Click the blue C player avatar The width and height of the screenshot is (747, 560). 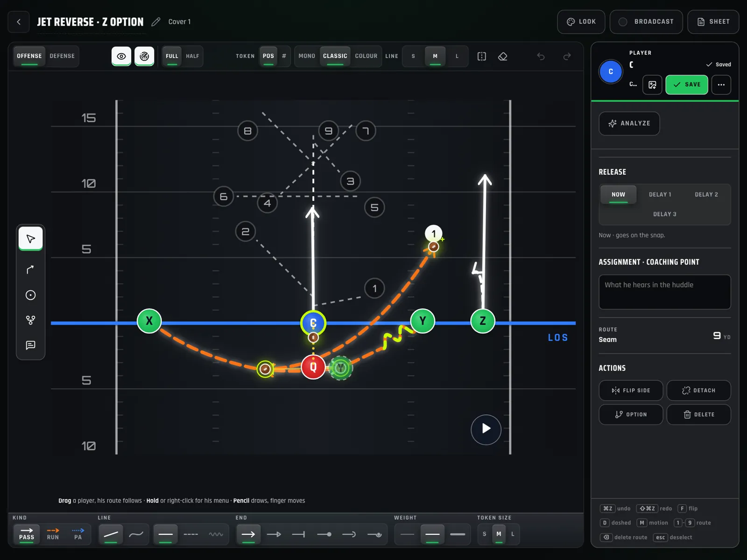tap(611, 71)
